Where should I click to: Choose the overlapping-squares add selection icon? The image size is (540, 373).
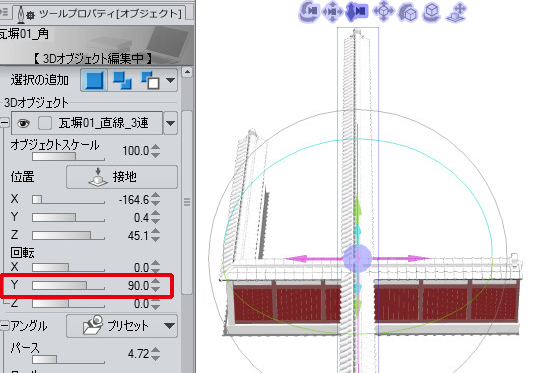122,80
